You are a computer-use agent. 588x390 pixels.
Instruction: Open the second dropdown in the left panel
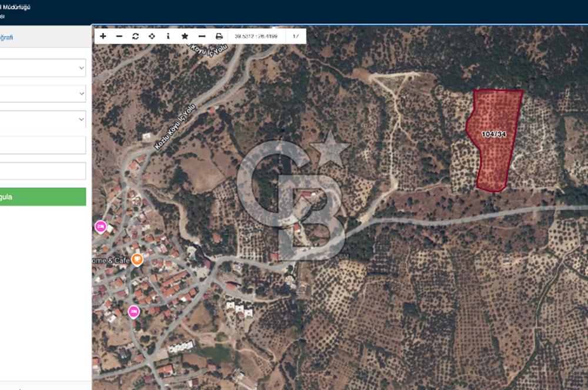pyautogui.click(x=42, y=94)
